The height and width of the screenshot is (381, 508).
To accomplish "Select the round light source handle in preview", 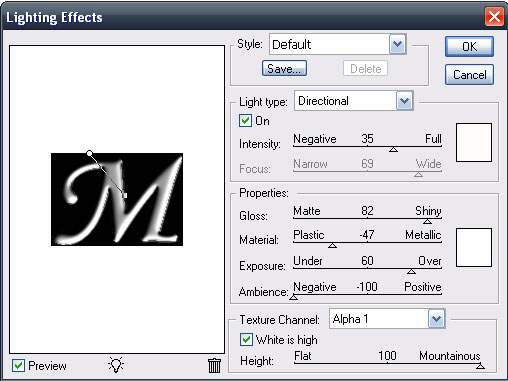I will (89, 153).
